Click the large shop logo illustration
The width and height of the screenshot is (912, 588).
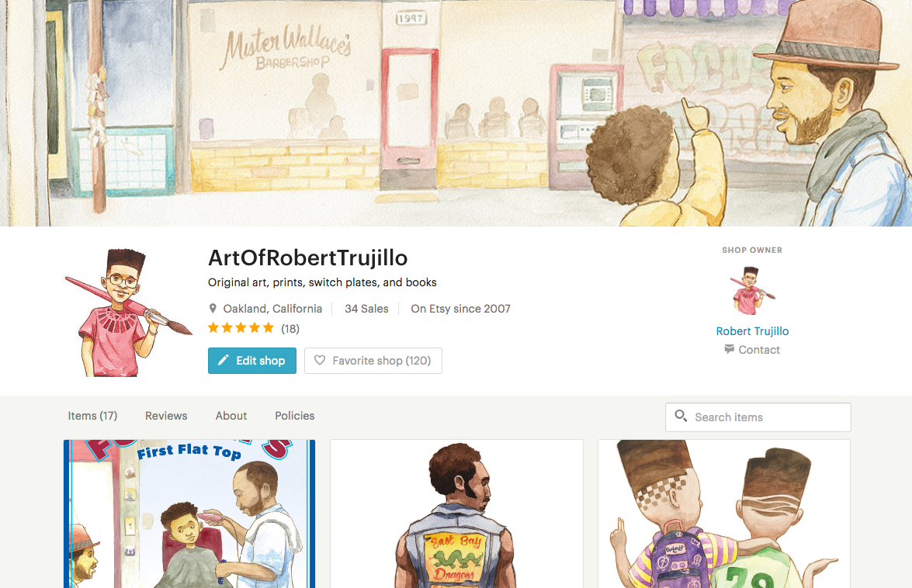(x=129, y=313)
